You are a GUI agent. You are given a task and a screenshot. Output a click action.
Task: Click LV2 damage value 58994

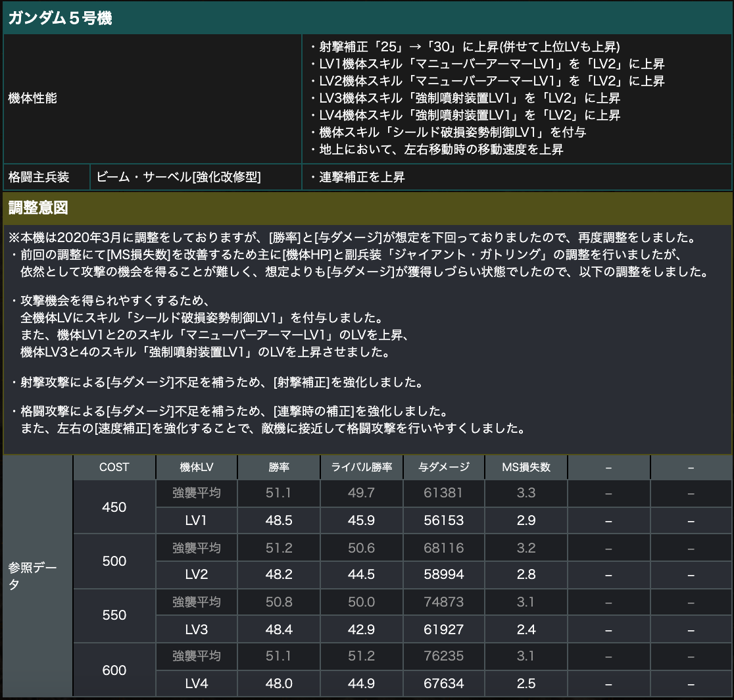click(x=444, y=574)
